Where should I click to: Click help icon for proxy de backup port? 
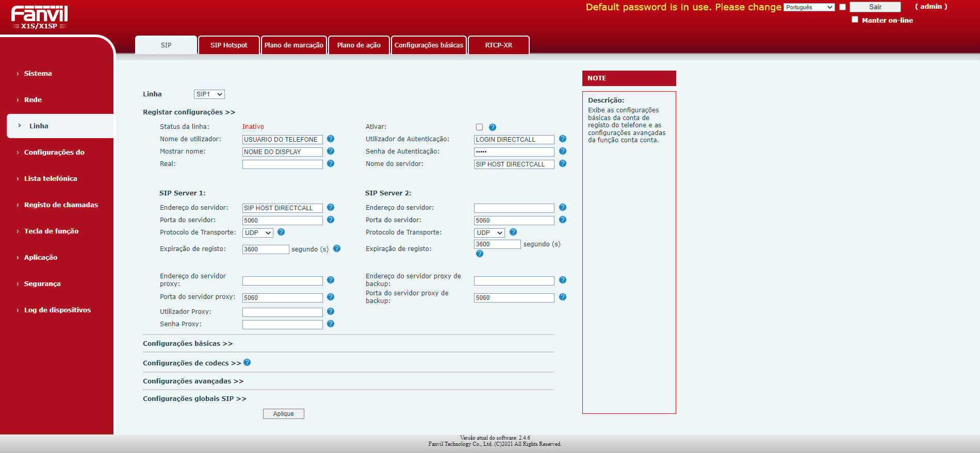click(563, 297)
